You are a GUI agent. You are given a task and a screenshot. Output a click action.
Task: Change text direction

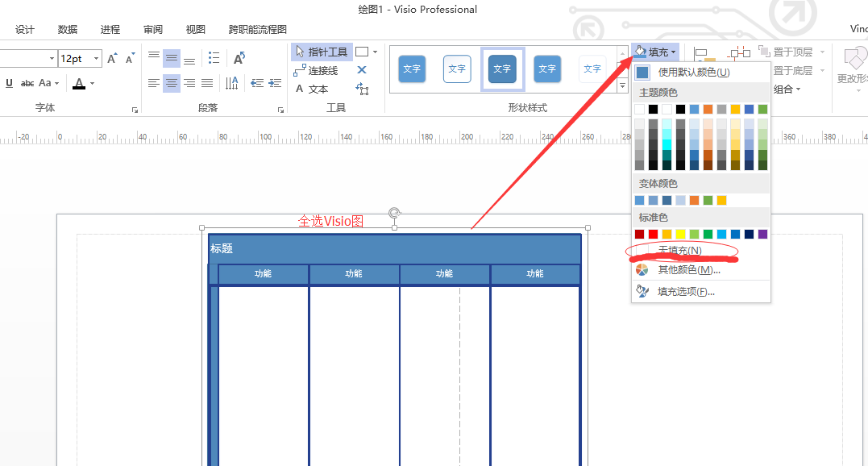232,83
